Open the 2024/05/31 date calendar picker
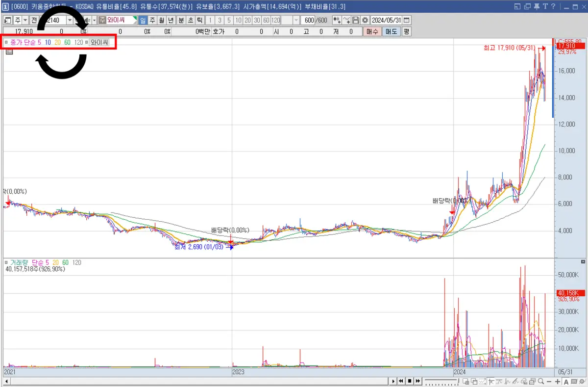This screenshot has width=588, height=387. pyautogui.click(x=406, y=20)
